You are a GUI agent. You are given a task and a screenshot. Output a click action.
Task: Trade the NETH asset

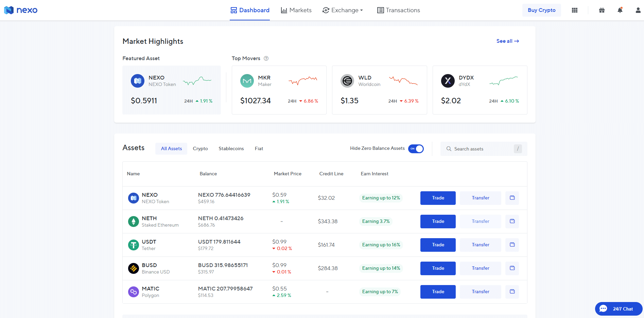click(x=438, y=222)
